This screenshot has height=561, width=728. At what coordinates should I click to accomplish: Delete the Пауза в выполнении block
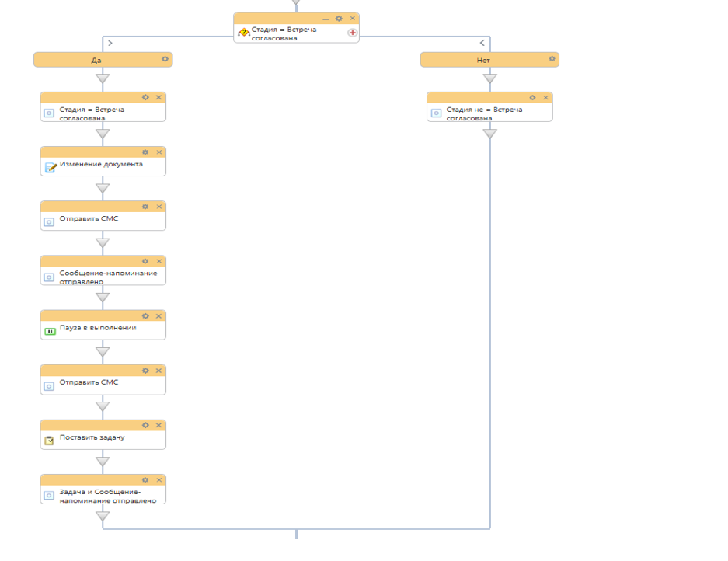coord(158,316)
